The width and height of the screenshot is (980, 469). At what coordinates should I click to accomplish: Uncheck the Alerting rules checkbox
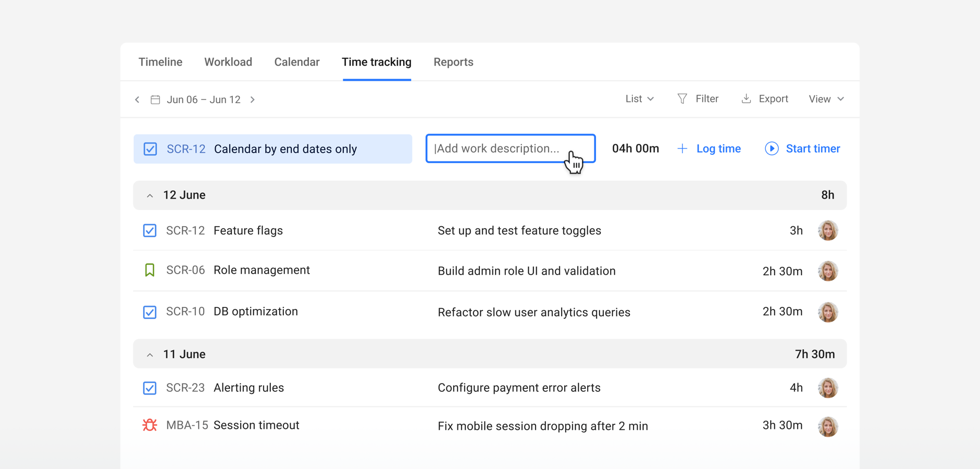pyautogui.click(x=150, y=388)
